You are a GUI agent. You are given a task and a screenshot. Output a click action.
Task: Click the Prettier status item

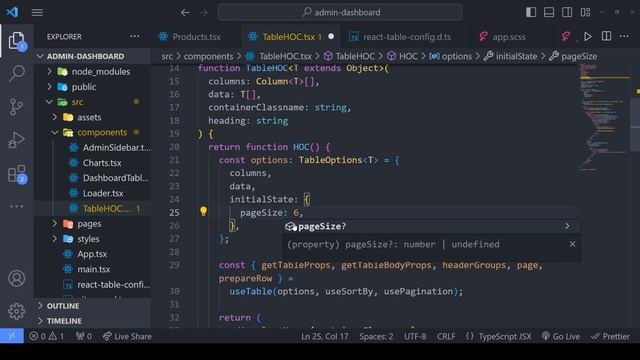point(610,336)
